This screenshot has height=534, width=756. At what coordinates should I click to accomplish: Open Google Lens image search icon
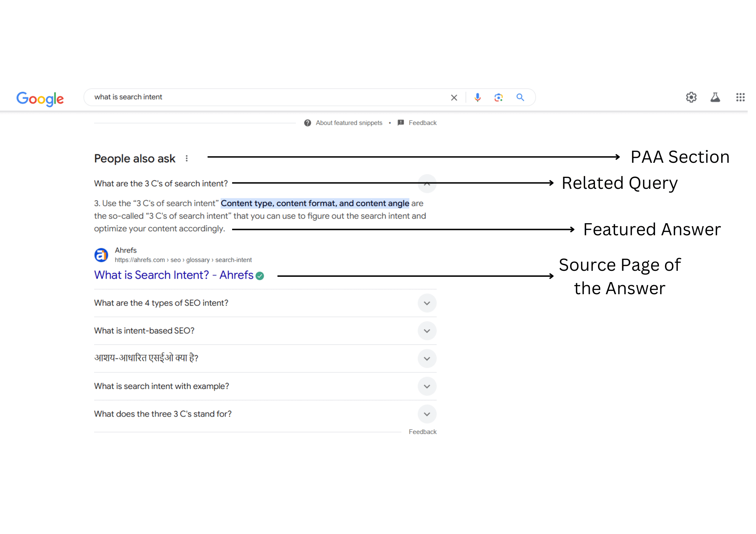point(499,97)
